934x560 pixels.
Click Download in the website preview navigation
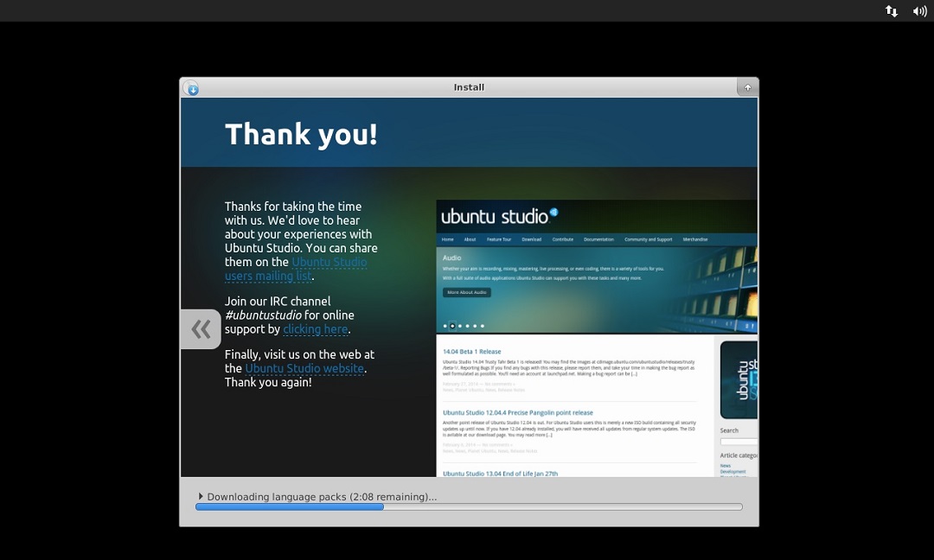531,239
